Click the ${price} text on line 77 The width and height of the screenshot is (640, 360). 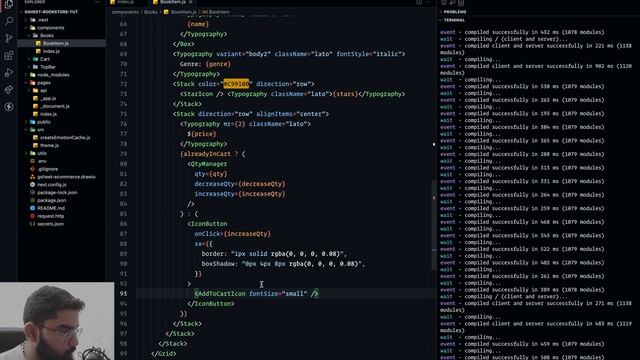pos(202,134)
